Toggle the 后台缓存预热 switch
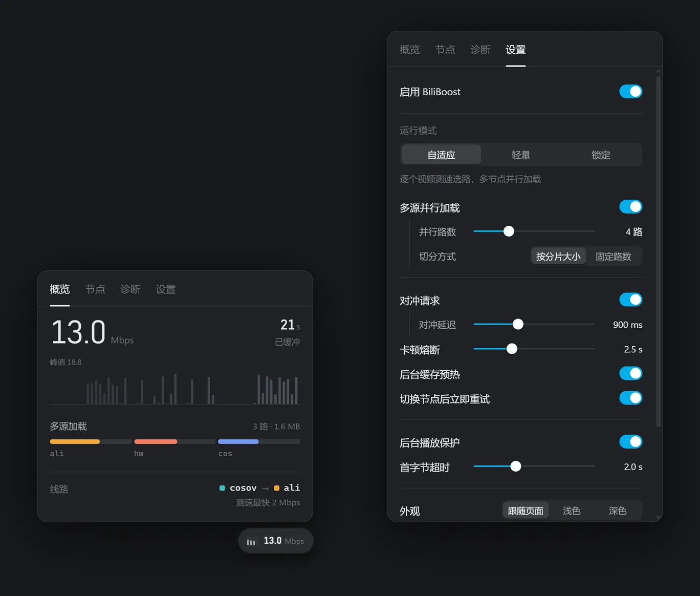This screenshot has width=700, height=596. (630, 374)
